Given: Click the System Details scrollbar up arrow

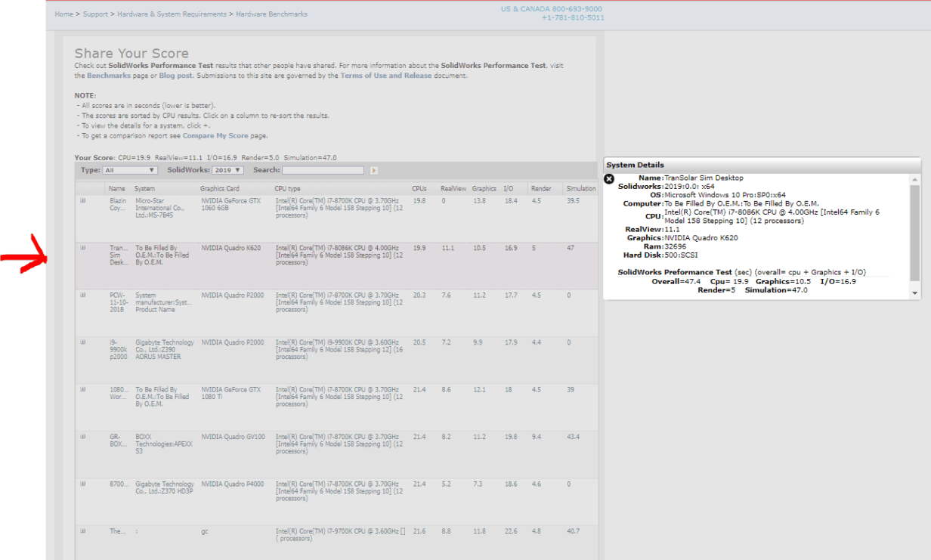Looking at the screenshot, I should [x=915, y=180].
